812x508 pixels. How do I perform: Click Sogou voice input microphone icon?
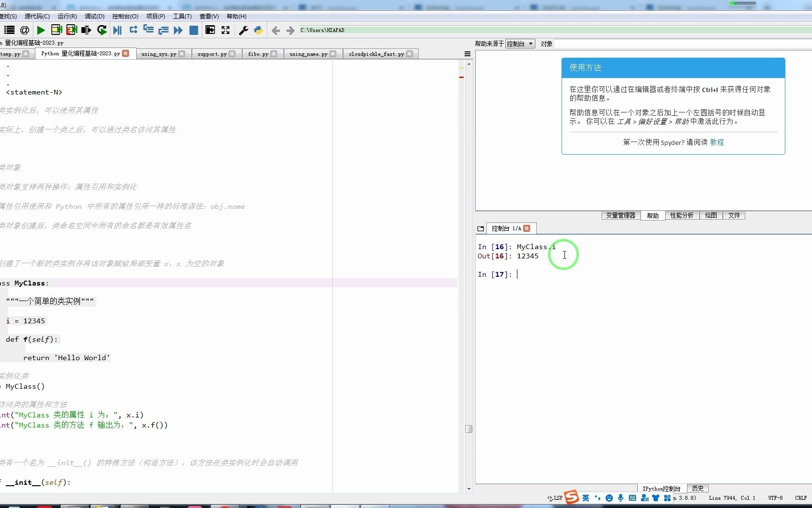pyautogui.click(x=621, y=498)
